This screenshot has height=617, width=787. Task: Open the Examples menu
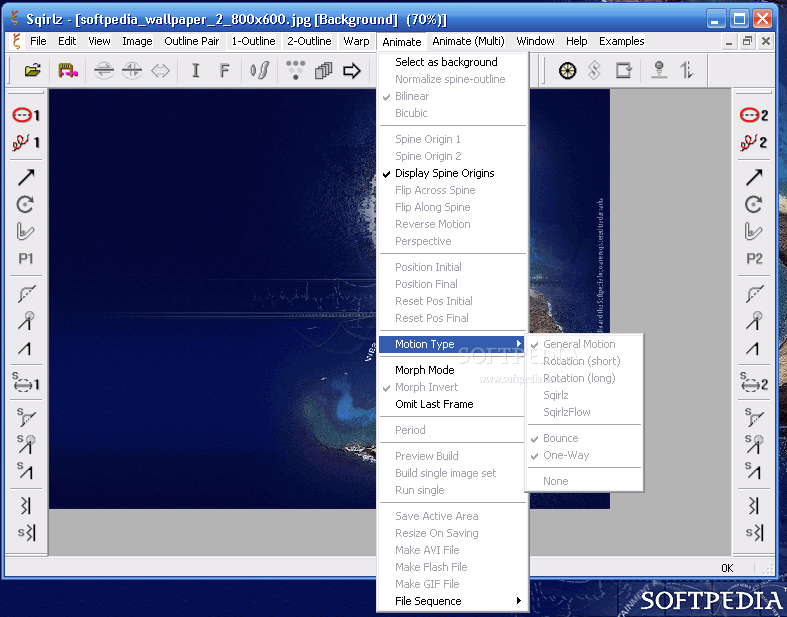pos(621,41)
